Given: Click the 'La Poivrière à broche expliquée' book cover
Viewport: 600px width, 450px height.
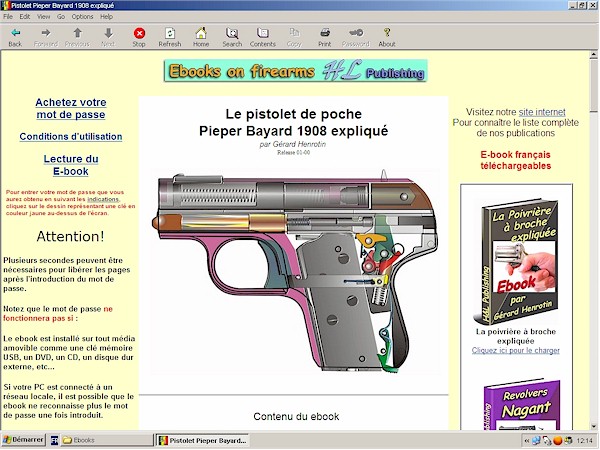Looking at the screenshot, I should pyautogui.click(x=515, y=261).
